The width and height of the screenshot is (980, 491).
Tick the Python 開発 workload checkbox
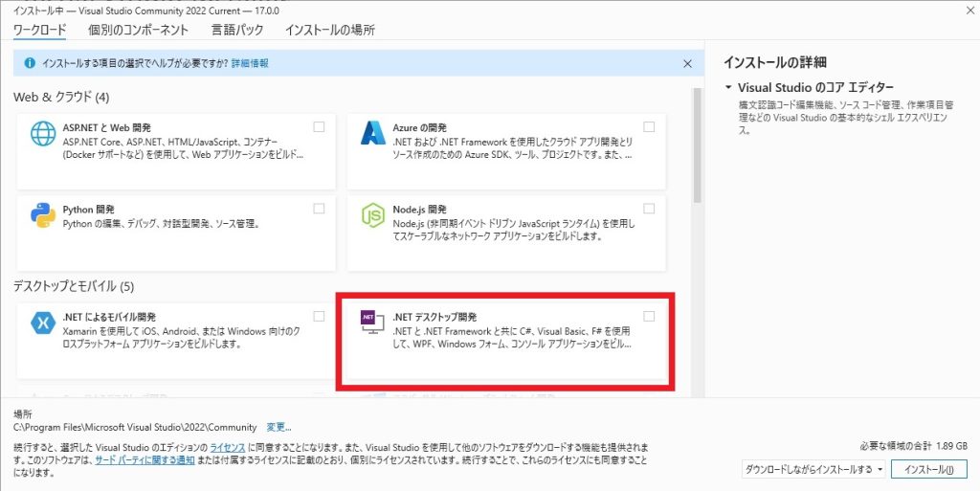(x=319, y=209)
